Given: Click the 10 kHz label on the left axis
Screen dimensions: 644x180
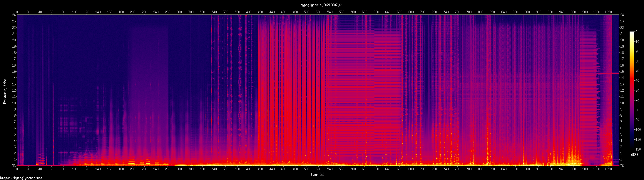Looking at the screenshot, I should click(x=14, y=103).
